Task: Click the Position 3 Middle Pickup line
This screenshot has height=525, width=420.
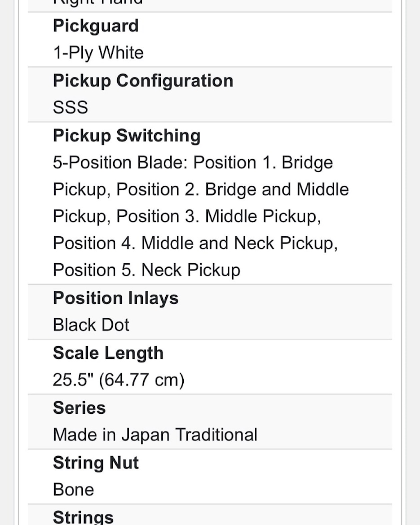Action: (x=187, y=216)
